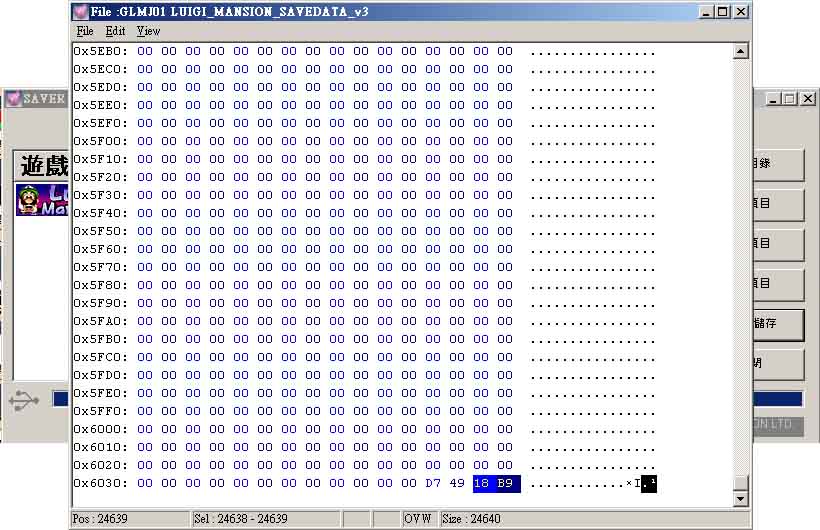Select the highlighted byte B9 at row 0x6030
The image size is (820, 530).
[x=505, y=483]
